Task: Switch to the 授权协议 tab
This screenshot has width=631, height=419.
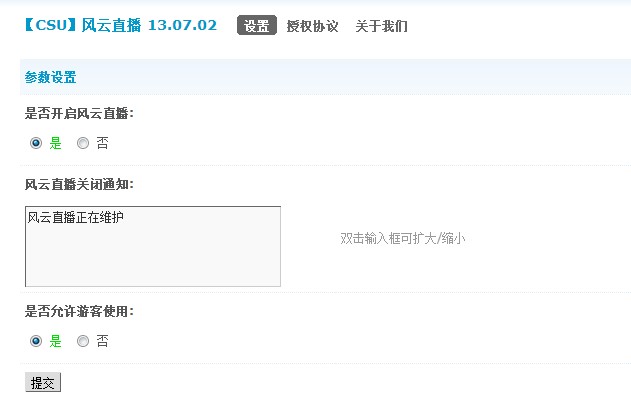Action: point(312,26)
